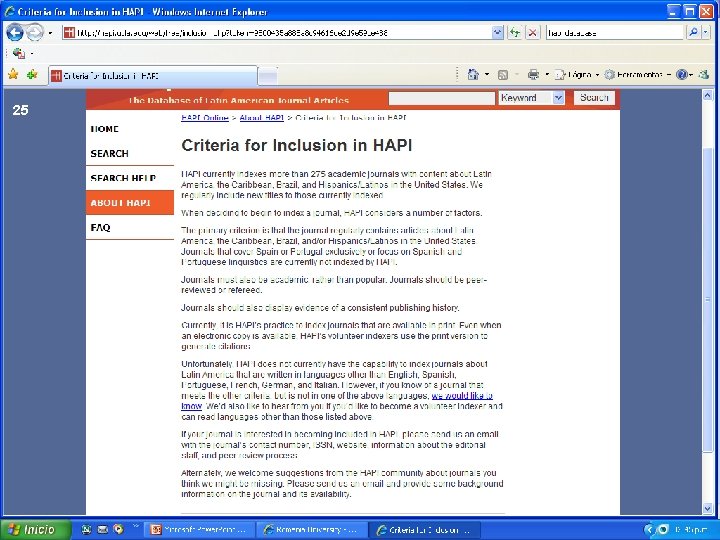Screen dimensions: 720x540
Task: Expand the Home button dropdown arrow
Action: (x=487, y=74)
